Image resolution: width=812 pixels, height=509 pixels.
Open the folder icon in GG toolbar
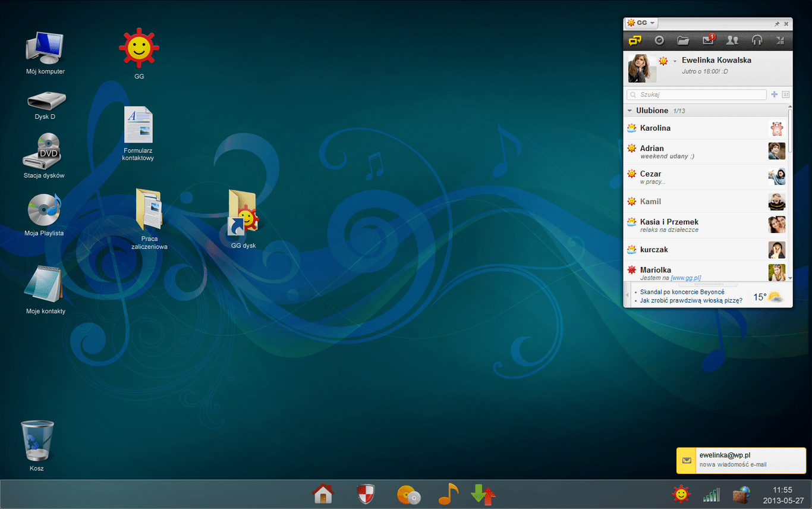683,40
